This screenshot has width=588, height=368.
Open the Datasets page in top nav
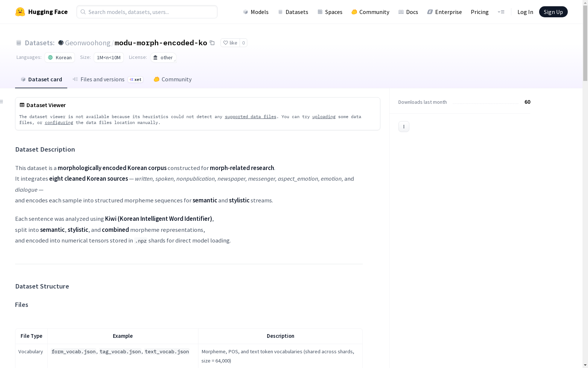[x=293, y=12]
